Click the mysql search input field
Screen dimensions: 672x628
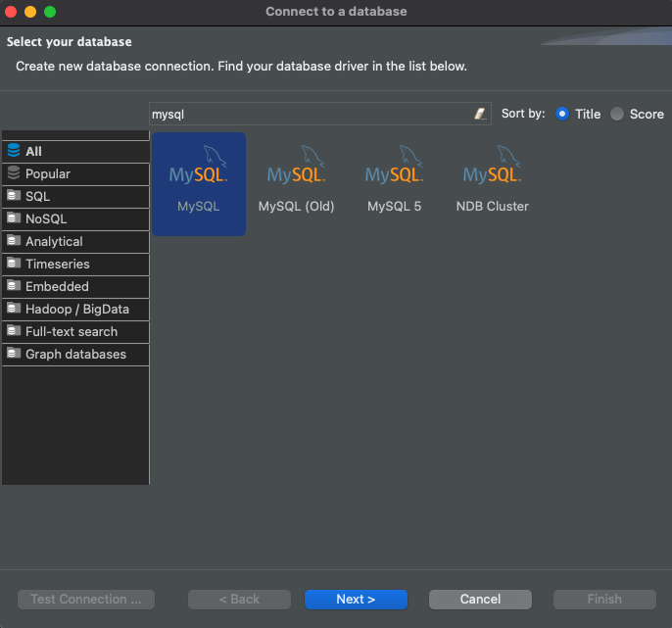[x=309, y=114]
